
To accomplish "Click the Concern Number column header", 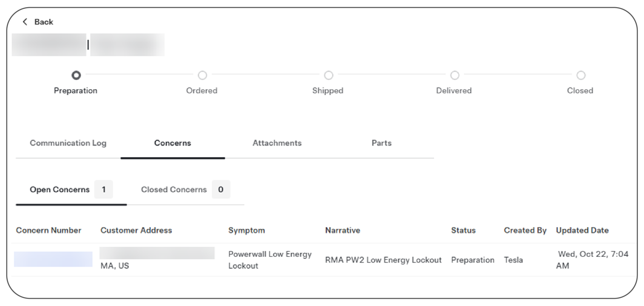I will (x=48, y=230).
